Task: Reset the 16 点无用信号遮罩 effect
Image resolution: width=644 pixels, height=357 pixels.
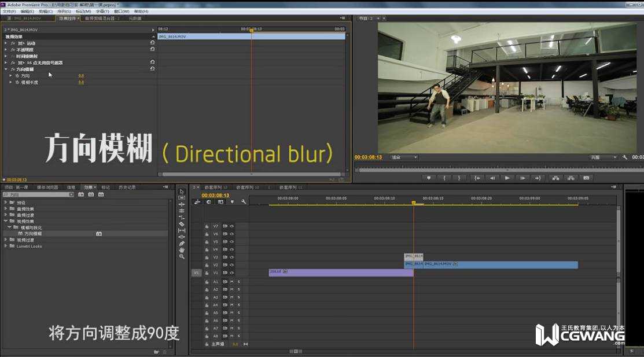Action: coord(152,62)
